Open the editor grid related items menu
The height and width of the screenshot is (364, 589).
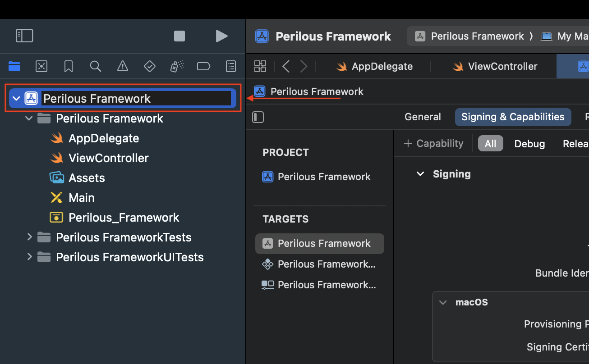point(260,66)
